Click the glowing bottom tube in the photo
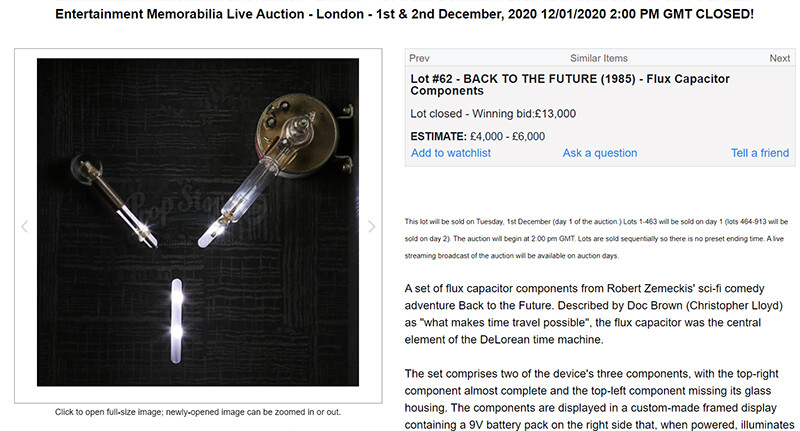This screenshot has width=800, height=431. tap(178, 314)
